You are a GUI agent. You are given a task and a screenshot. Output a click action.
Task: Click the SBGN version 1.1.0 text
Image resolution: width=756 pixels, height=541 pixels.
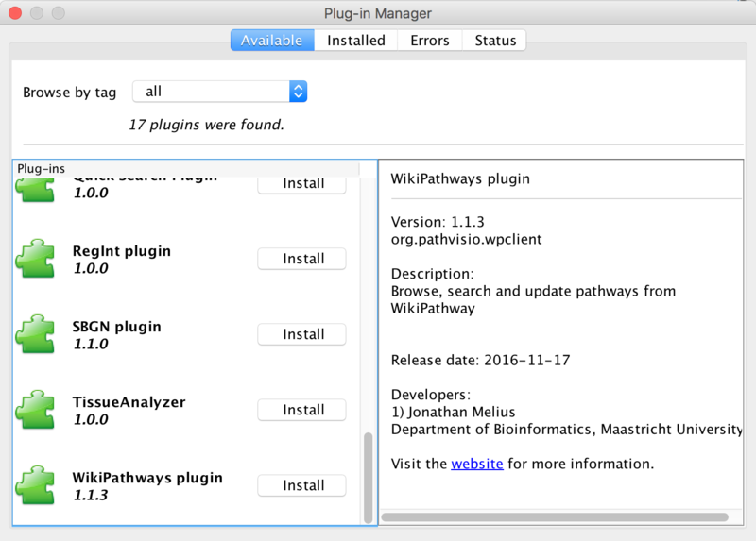91,344
